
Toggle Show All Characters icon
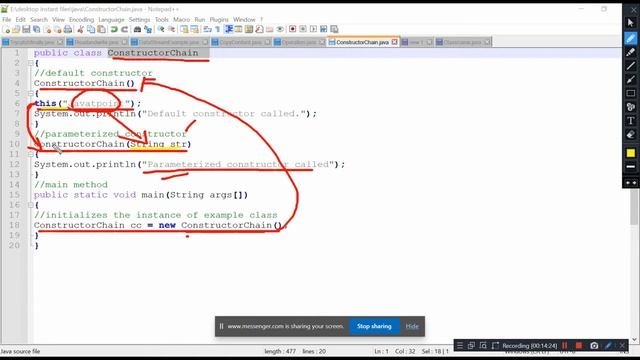[x=218, y=29]
